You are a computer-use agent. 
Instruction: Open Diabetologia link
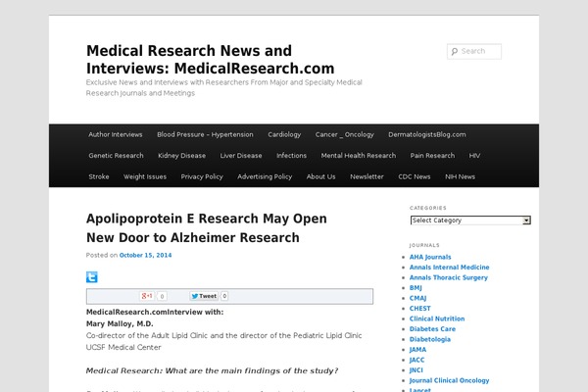[x=430, y=339]
